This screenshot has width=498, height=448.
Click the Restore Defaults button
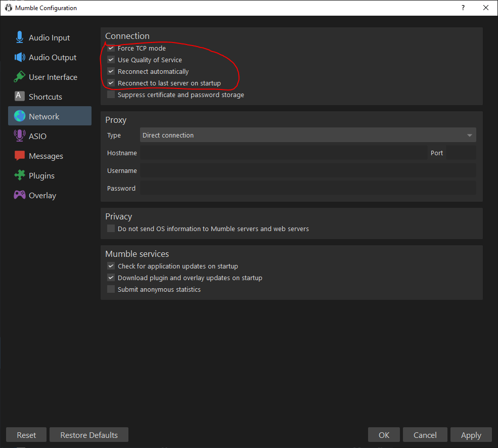click(89, 435)
